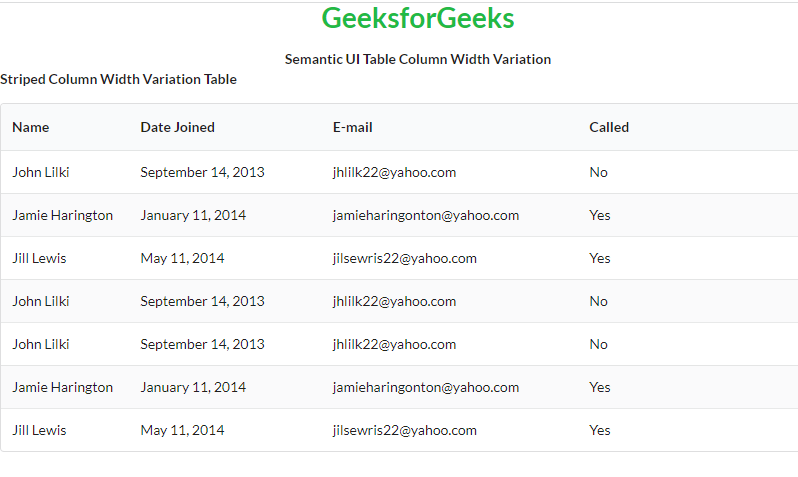Click the GeeksforGeeks green heading

coord(418,19)
